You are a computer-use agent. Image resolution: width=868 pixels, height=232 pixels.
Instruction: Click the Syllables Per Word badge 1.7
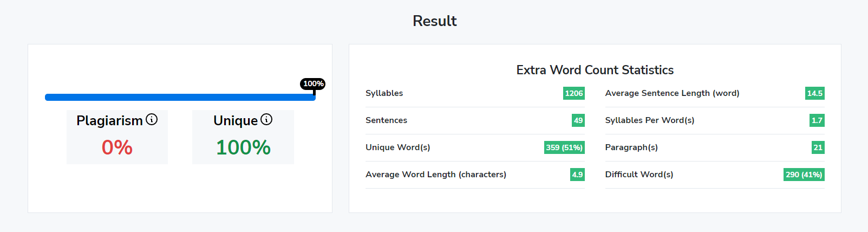(817, 120)
